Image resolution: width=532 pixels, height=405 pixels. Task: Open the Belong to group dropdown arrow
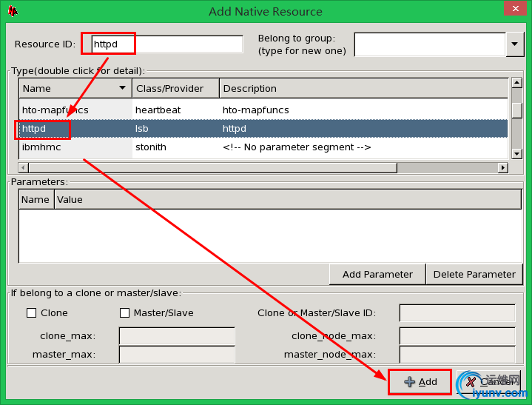[x=515, y=44]
